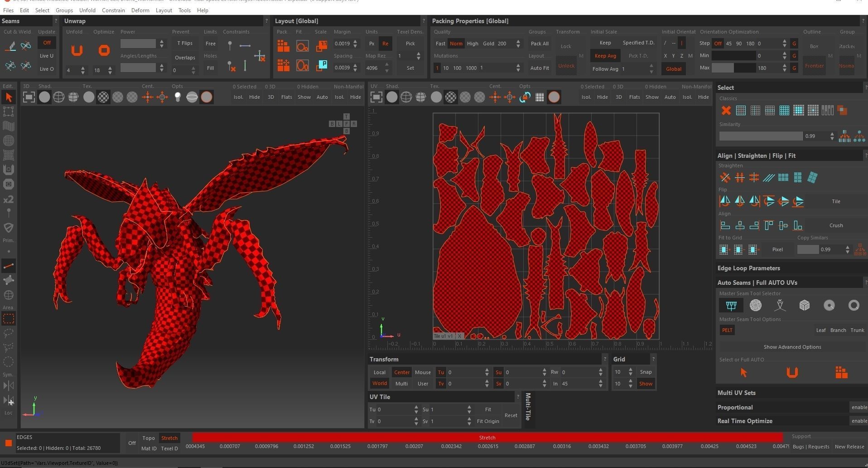Image resolution: width=868 pixels, height=468 pixels.
Task: Click the Optimize icon in Unwrap panel
Action: tap(104, 50)
